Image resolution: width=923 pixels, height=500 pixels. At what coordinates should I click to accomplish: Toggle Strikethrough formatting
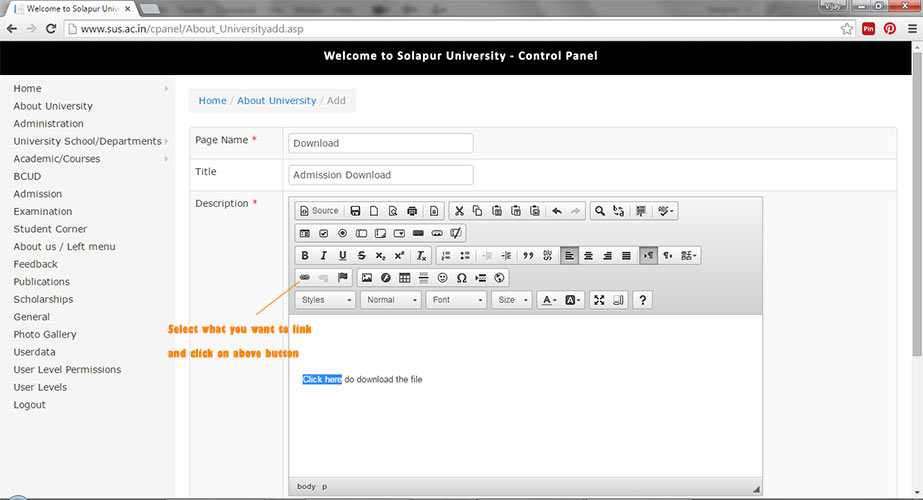pyautogui.click(x=361, y=256)
